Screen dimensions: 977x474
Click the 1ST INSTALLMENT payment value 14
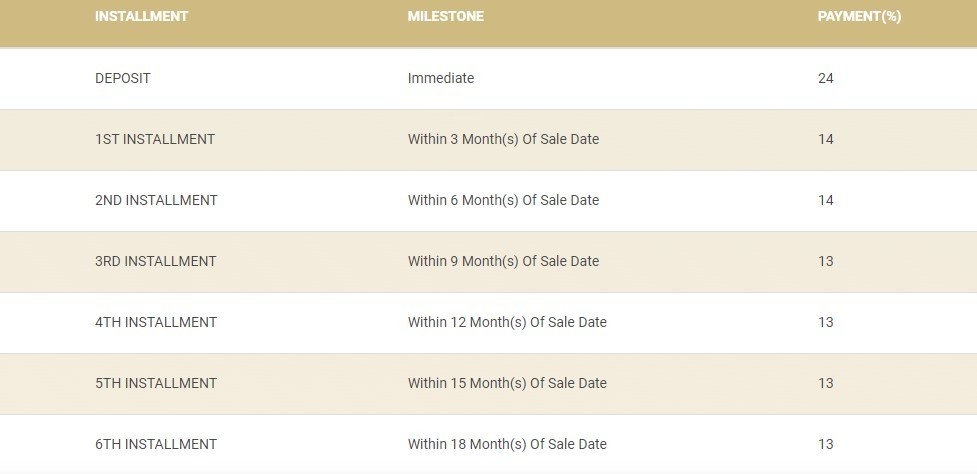coord(826,139)
